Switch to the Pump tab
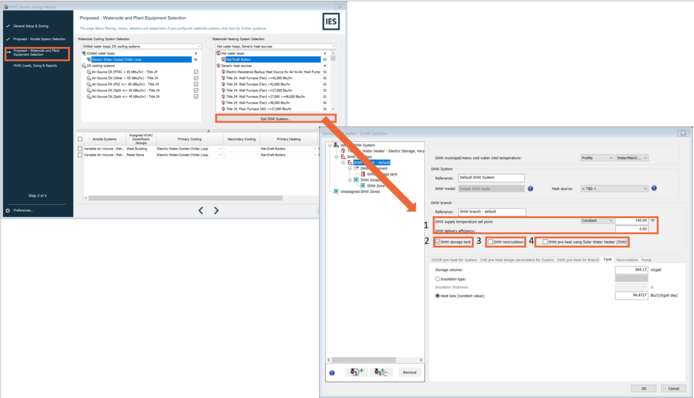 [x=646, y=260]
